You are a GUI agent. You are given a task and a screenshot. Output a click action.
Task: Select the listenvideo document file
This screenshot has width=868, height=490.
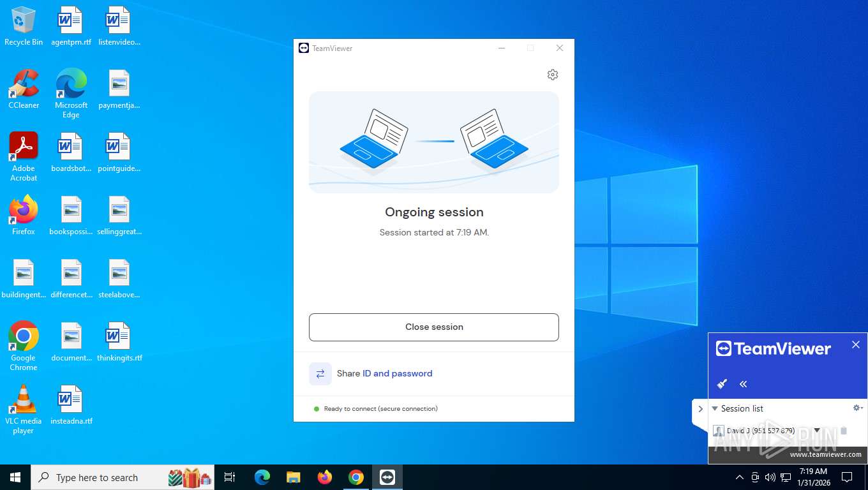click(119, 27)
